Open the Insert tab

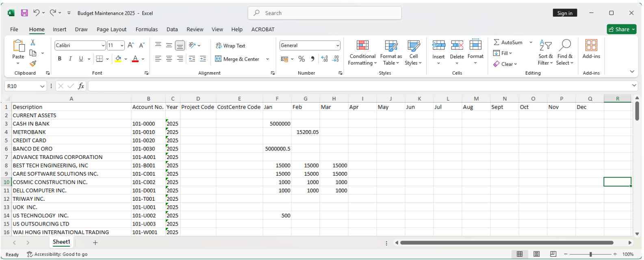(59, 29)
